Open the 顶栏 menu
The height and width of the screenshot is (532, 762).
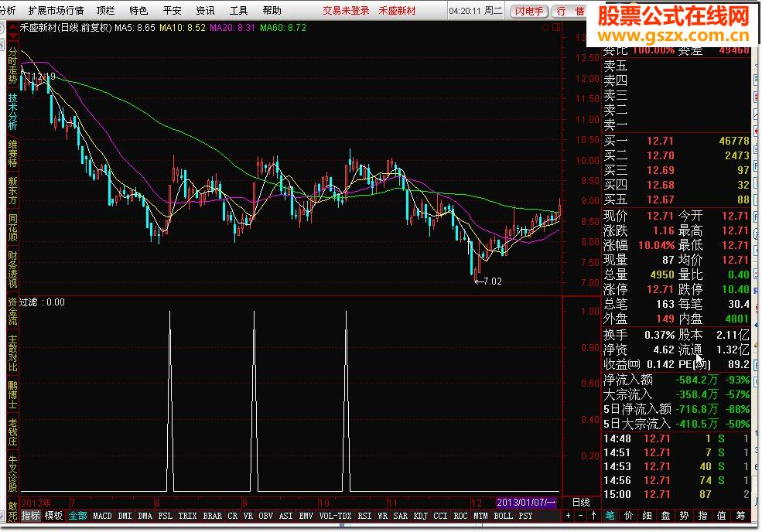pos(105,10)
